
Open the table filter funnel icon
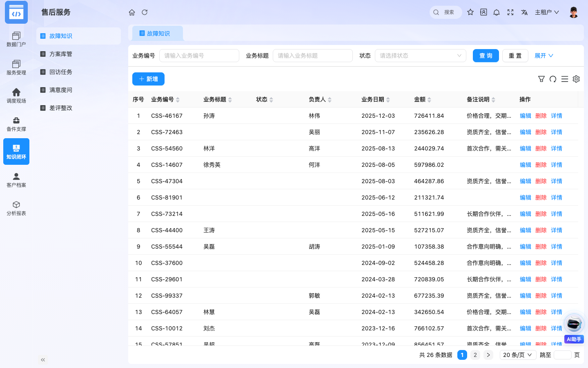pos(541,79)
